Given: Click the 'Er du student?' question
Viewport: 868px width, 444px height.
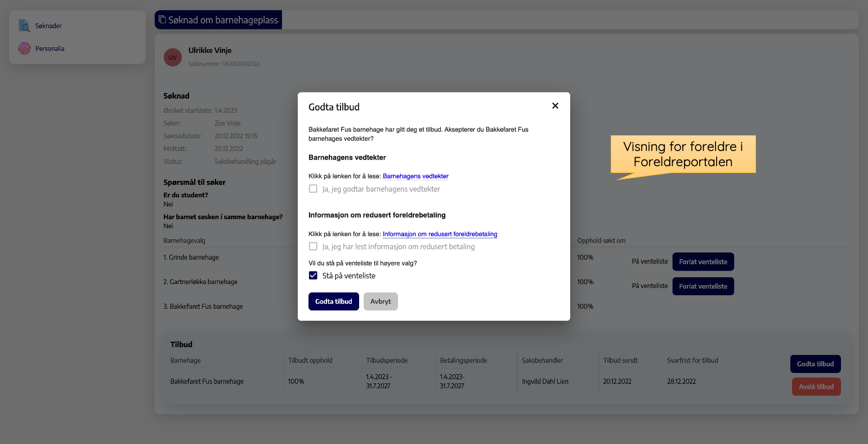Looking at the screenshot, I should [186, 195].
